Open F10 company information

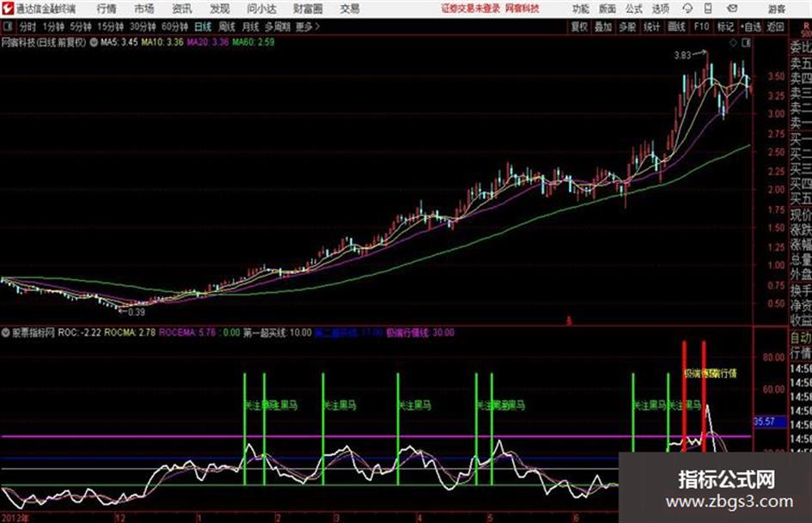(x=701, y=27)
